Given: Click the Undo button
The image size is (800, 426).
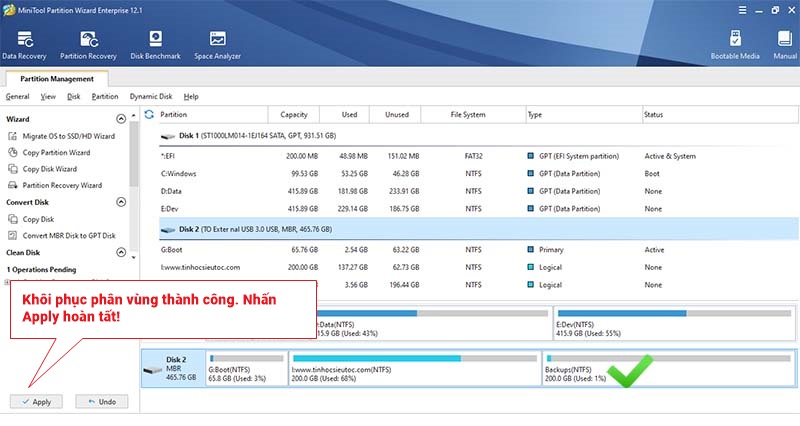Looking at the screenshot, I should point(102,402).
